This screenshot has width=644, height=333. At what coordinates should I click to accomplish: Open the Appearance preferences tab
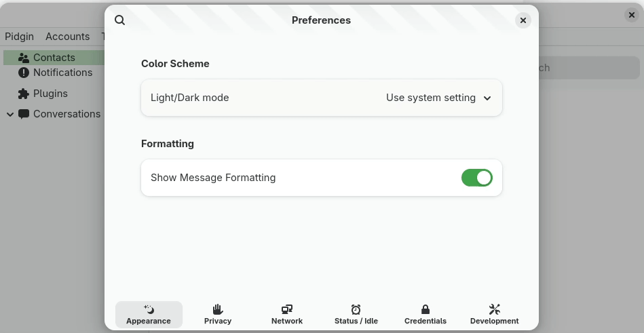(x=149, y=315)
